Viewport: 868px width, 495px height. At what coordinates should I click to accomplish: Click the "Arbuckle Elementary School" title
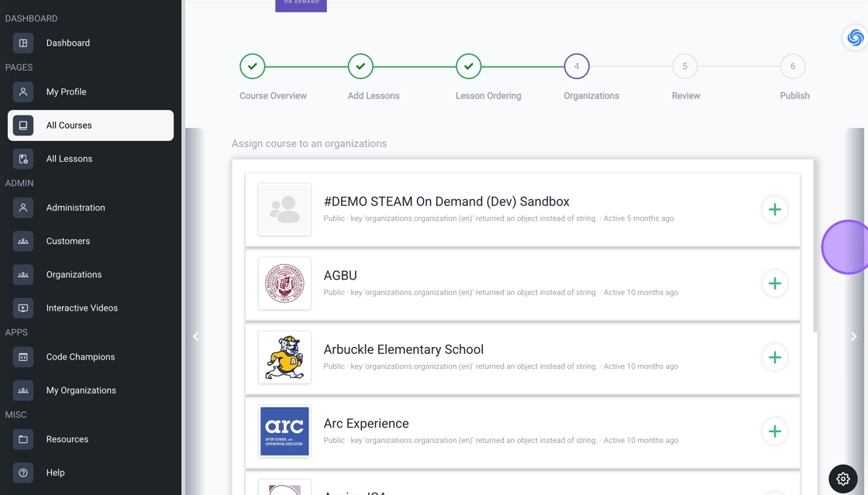point(404,349)
